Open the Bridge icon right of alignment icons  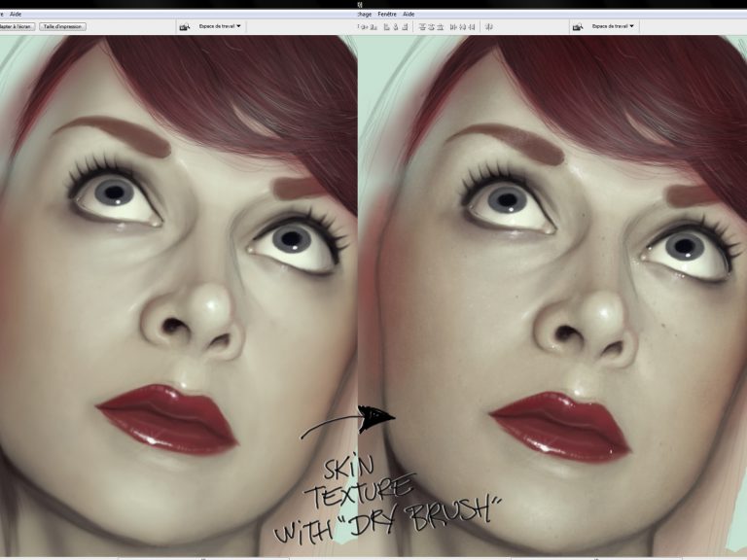click(577, 26)
